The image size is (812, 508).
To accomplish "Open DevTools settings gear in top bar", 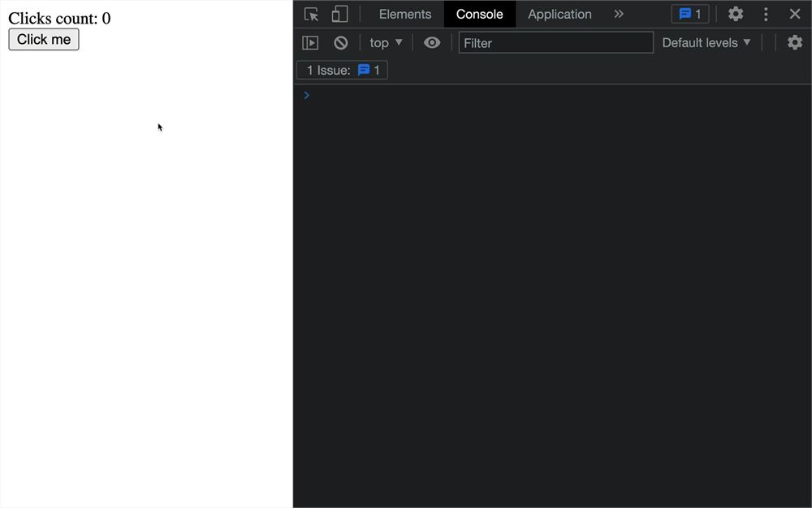I will click(736, 14).
